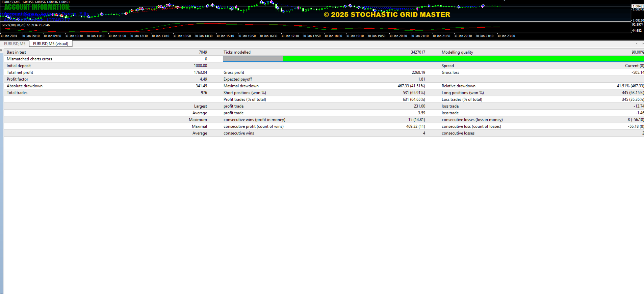Click the 445 (63.15%) long positions value
The height and width of the screenshot is (294, 644).
tap(633, 93)
